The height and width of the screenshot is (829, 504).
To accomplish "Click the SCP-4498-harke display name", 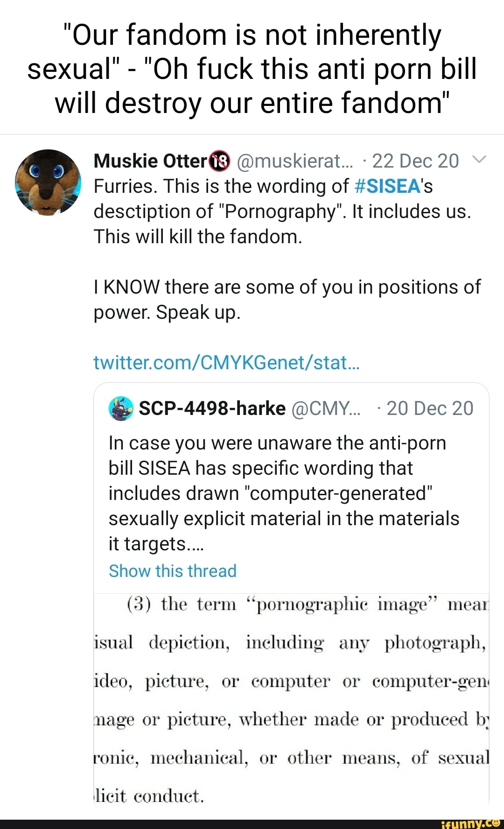I will 212,408.
